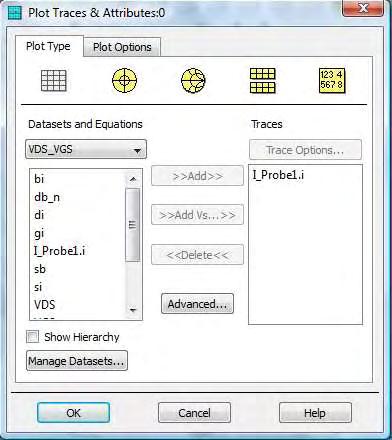Click the dataset list scroll-up arrow
This screenshot has height=440, width=392.
click(133, 179)
